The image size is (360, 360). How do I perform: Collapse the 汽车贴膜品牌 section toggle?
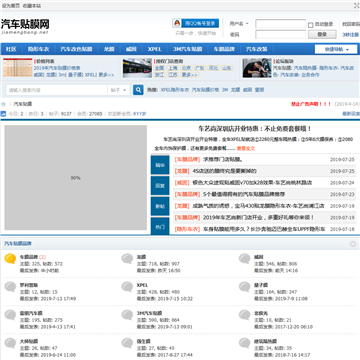click(353, 244)
